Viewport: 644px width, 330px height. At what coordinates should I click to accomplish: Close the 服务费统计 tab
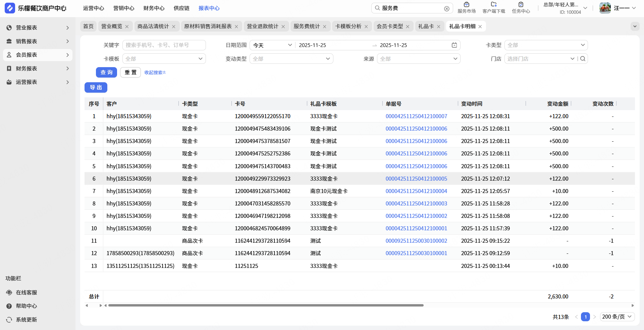tap(324, 27)
